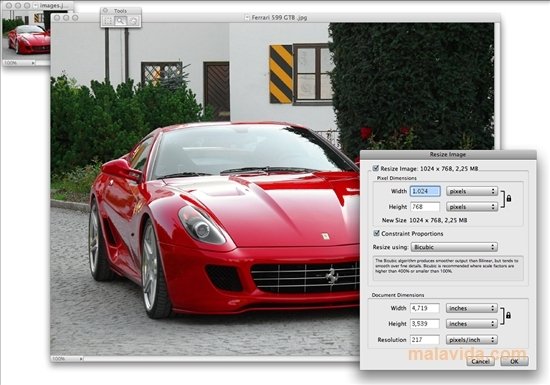Click the document Width field 4,719
The width and height of the screenshot is (550, 385).
click(x=425, y=308)
